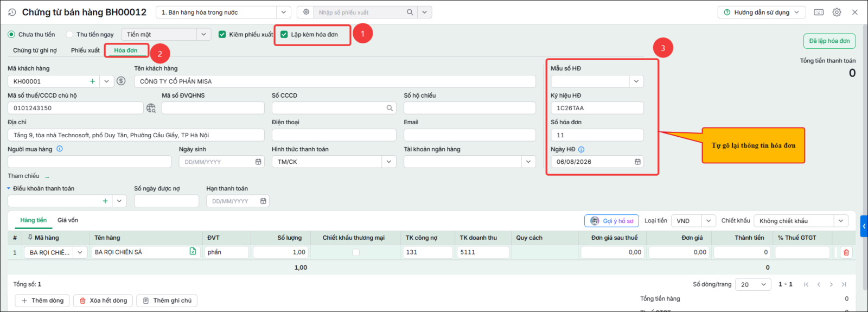Click Tên khách hàng input field
Image resolution: width=868 pixels, height=312 pixels.
click(335, 81)
